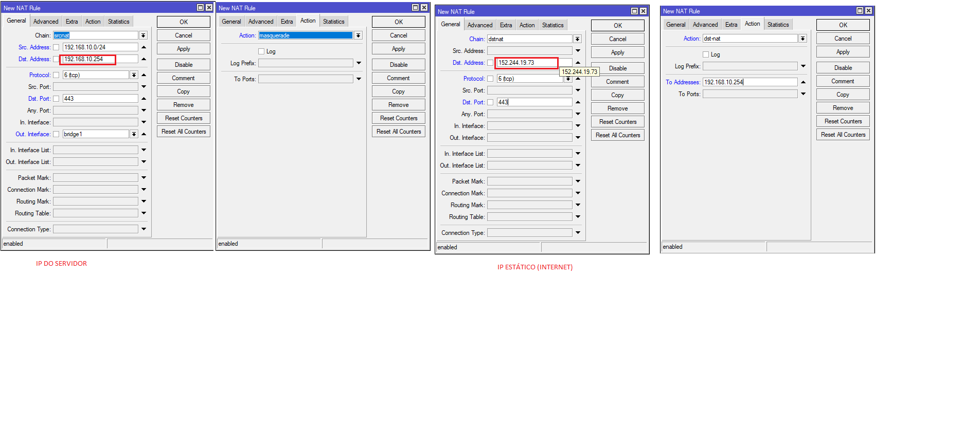Expand Log Prefix in masquerade window

click(359, 63)
